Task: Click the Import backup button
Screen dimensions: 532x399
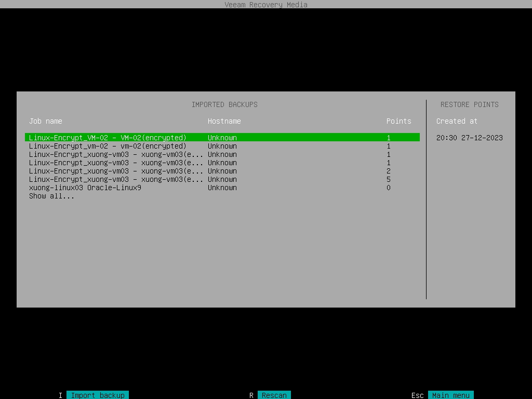Action: pos(98,395)
